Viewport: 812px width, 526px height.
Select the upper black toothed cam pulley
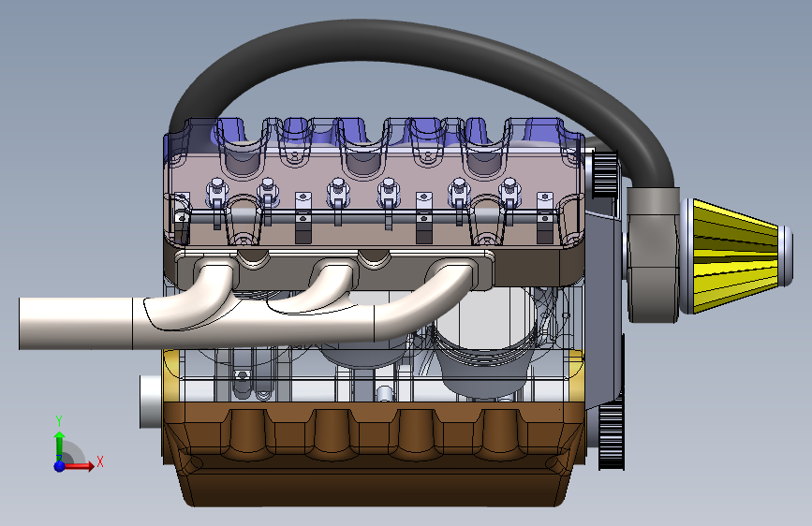pos(605,174)
